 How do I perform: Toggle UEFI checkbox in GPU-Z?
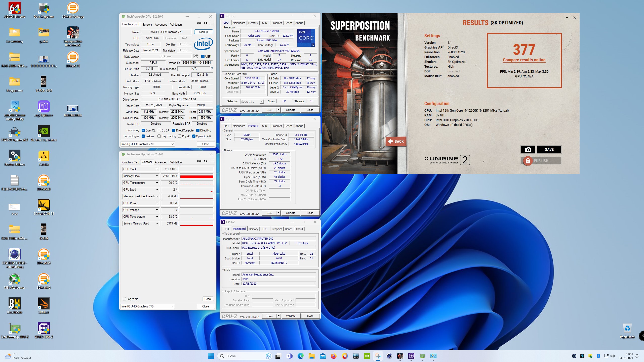[203, 56]
